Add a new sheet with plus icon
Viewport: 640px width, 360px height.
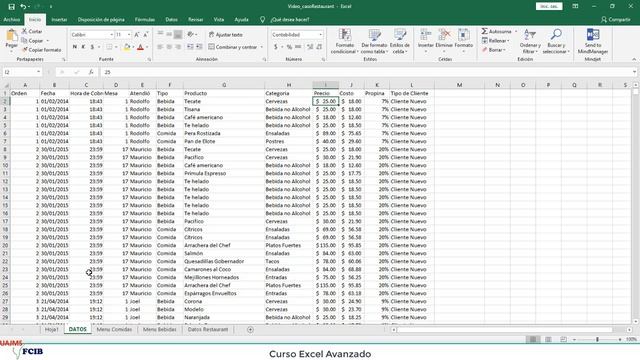[x=250, y=329]
